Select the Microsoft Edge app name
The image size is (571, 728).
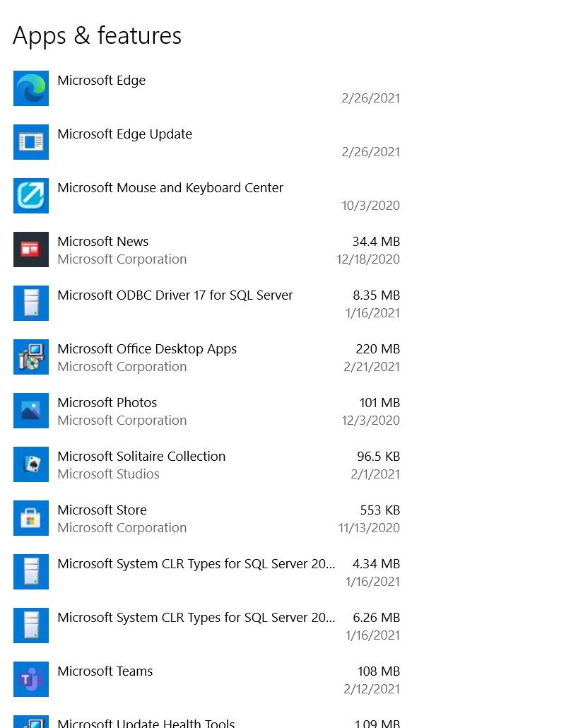[x=102, y=81]
